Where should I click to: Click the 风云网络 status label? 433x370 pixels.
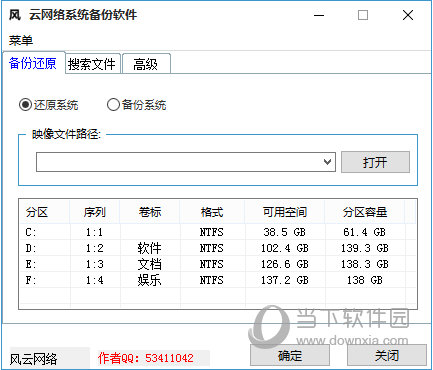tap(33, 359)
